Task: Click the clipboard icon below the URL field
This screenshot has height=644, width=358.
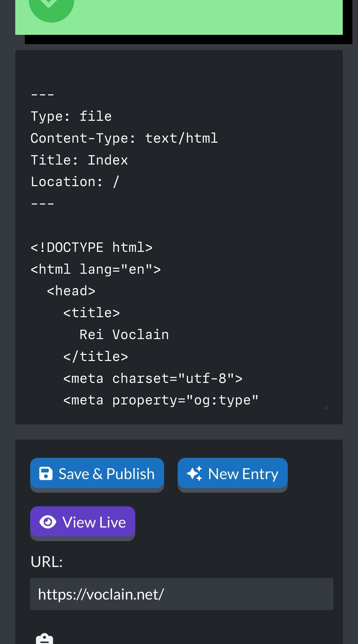Action: [x=44, y=639]
